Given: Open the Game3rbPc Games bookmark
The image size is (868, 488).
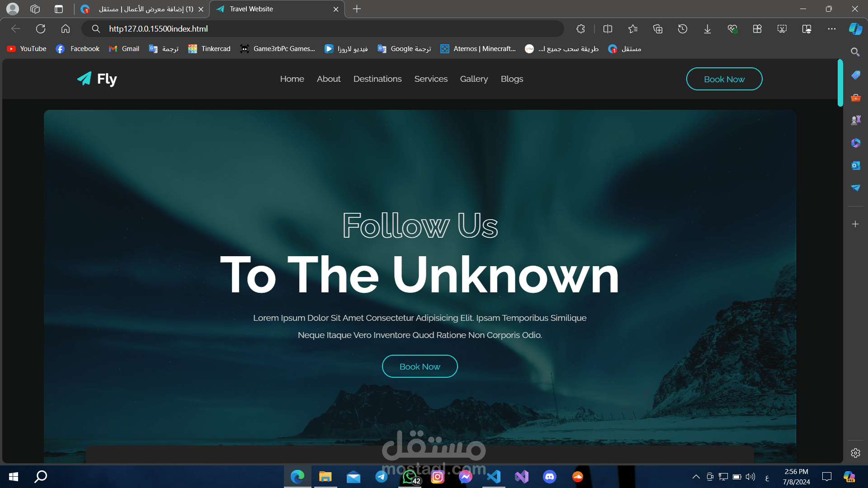Looking at the screenshot, I should 278,49.
